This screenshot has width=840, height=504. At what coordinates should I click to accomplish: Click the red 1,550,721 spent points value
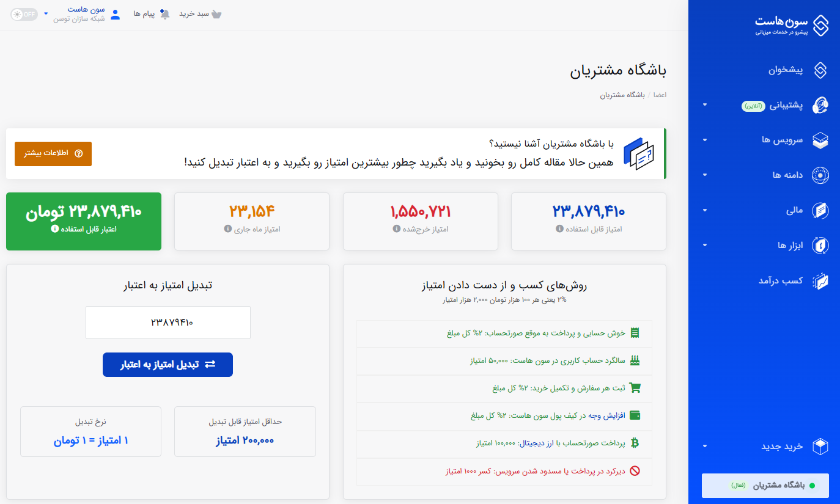(x=421, y=211)
